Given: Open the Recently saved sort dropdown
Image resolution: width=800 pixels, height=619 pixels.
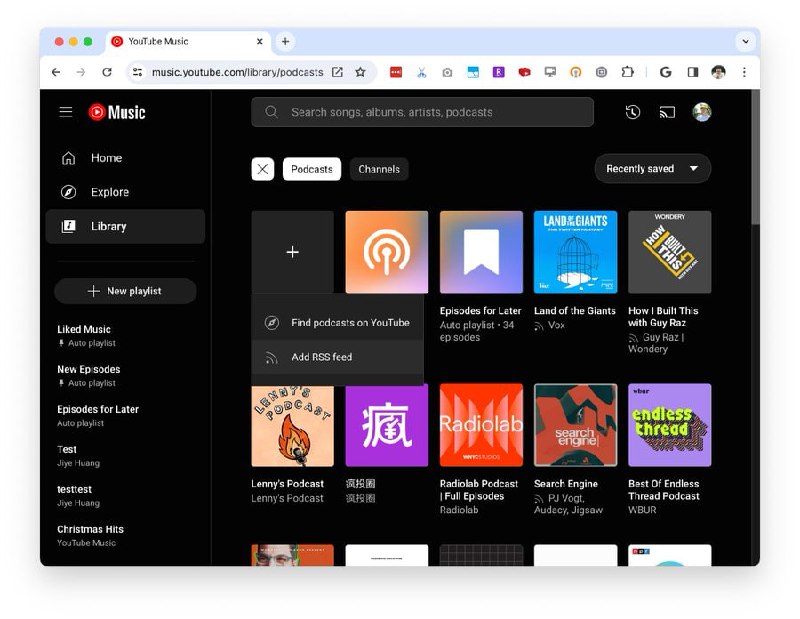Looking at the screenshot, I should pyautogui.click(x=652, y=169).
